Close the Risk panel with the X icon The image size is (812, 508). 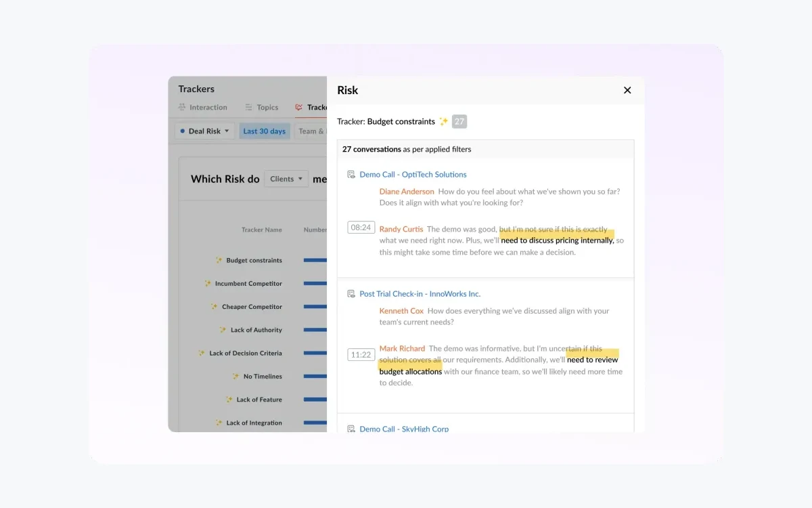pyautogui.click(x=627, y=90)
